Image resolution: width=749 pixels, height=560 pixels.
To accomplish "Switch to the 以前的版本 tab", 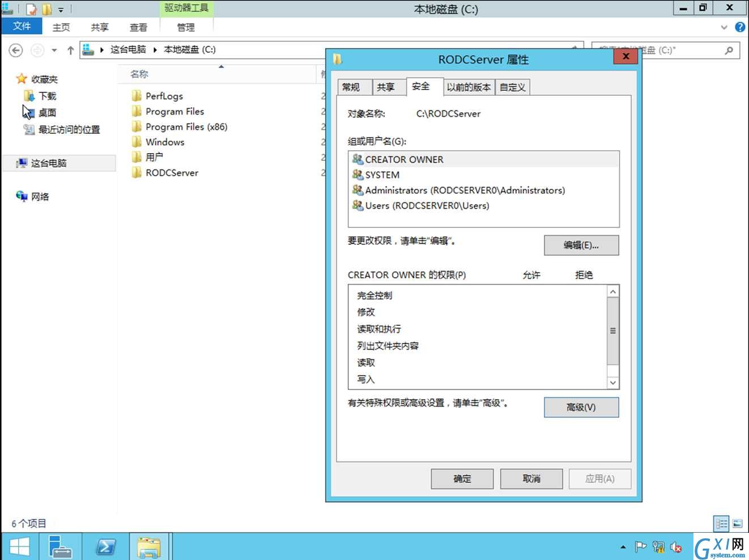I will 469,87.
